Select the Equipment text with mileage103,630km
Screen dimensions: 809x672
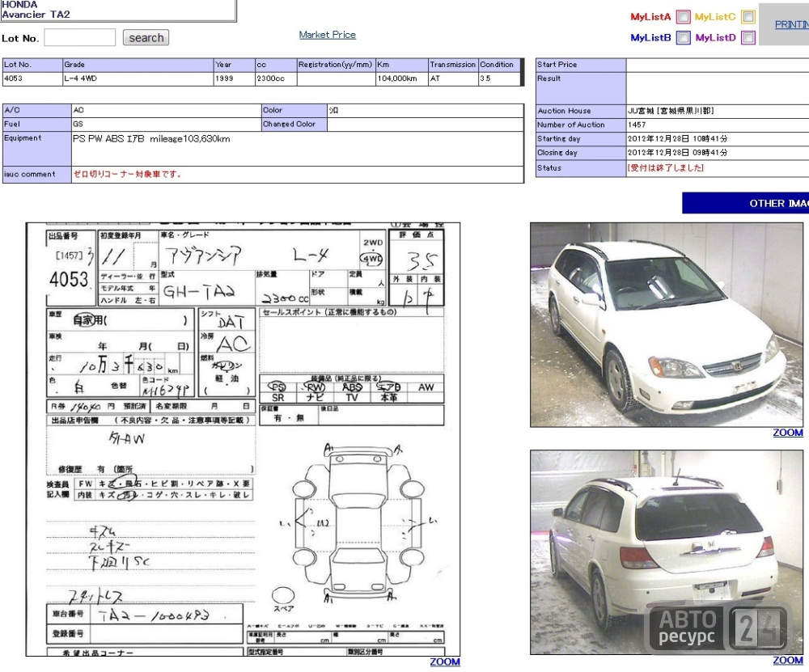point(151,139)
